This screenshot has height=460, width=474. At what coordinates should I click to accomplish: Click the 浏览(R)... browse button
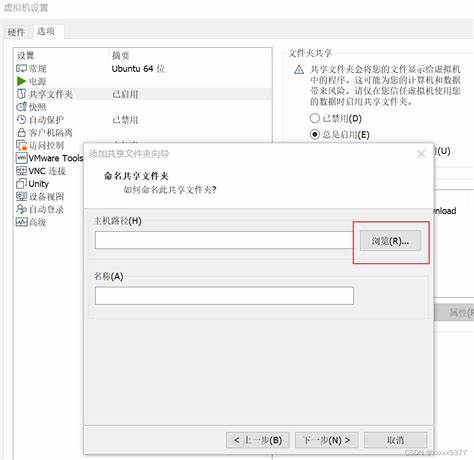point(390,241)
